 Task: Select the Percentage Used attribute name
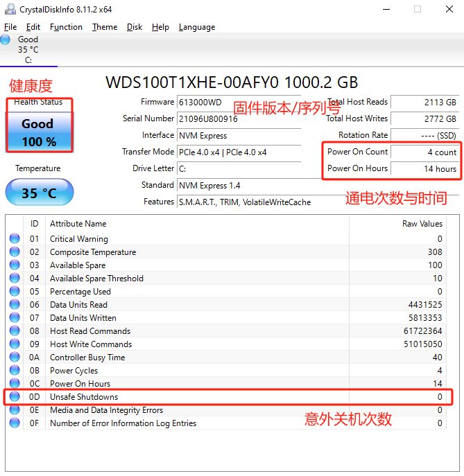(80, 292)
